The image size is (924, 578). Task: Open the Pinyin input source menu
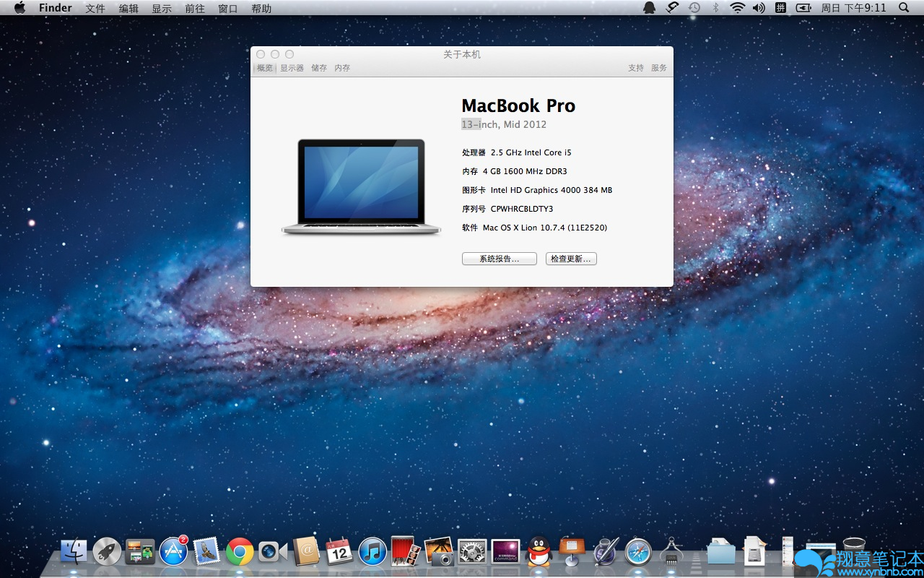click(x=780, y=8)
